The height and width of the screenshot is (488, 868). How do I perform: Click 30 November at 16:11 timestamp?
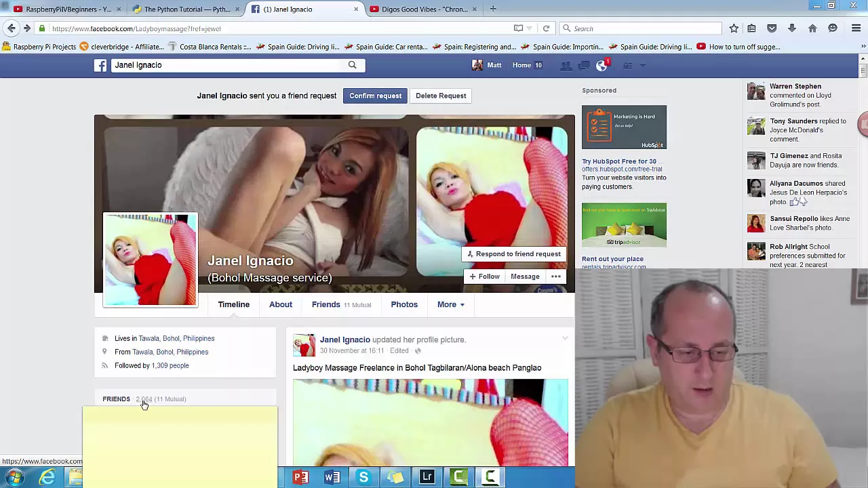(x=352, y=350)
